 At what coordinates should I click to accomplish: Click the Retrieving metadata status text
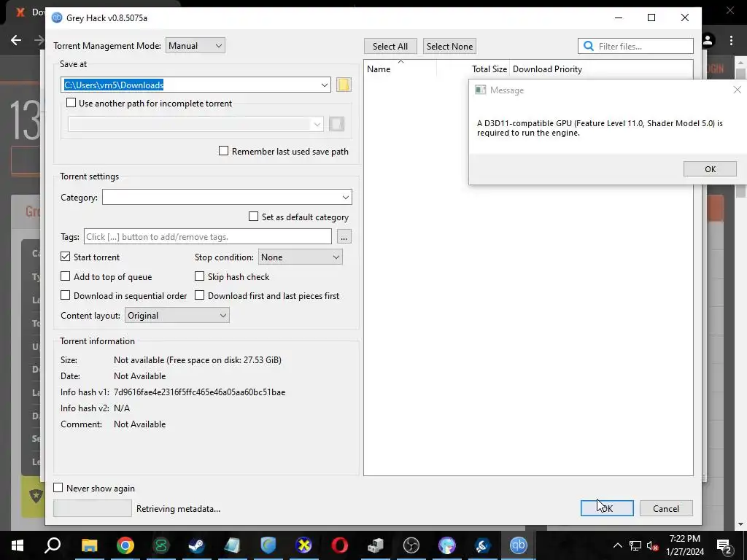click(178, 508)
